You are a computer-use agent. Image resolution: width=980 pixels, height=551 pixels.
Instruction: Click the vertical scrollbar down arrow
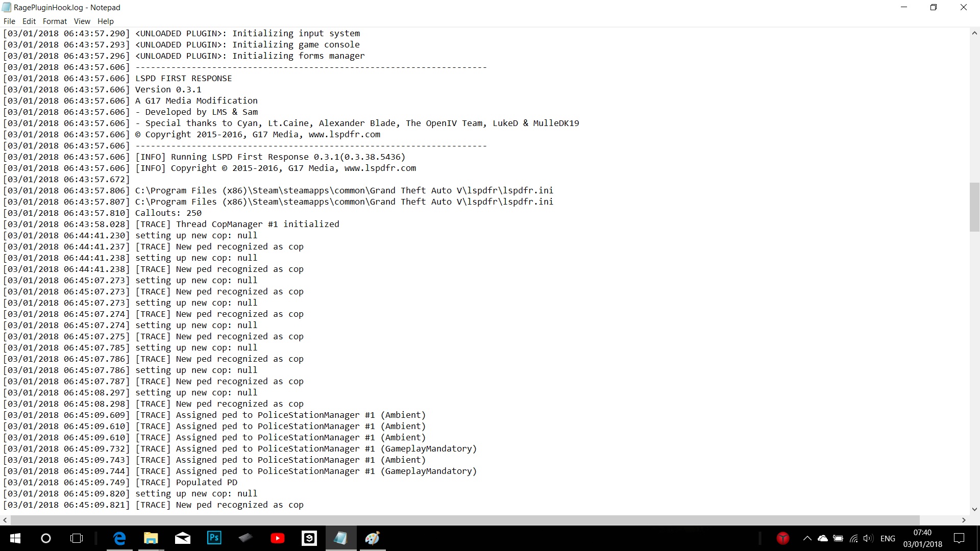coord(974,509)
